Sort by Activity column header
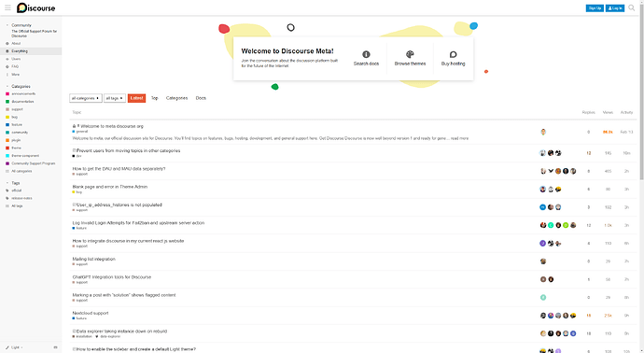 (627, 112)
